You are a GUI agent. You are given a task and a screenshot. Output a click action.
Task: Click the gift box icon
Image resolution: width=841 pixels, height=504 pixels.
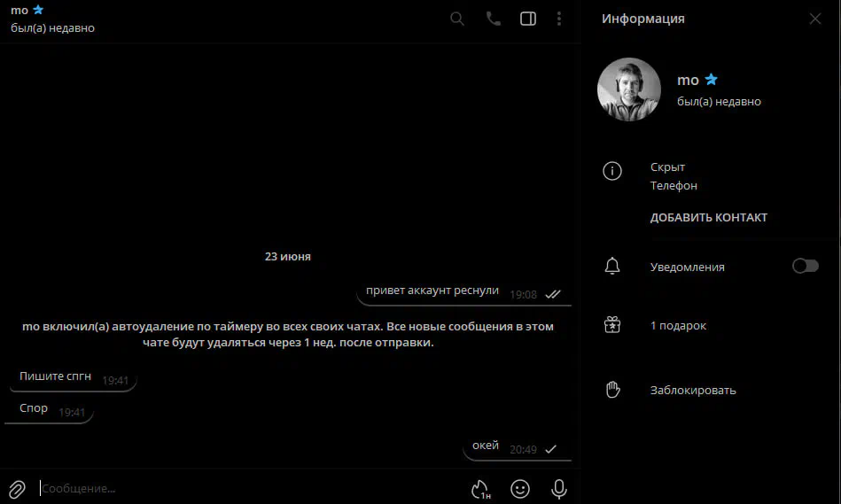coord(612,325)
